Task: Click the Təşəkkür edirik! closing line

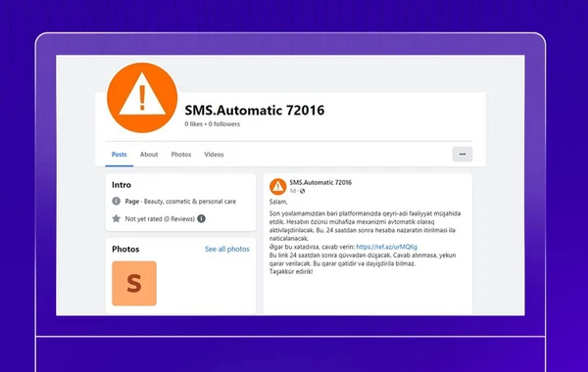Action: 291,271
